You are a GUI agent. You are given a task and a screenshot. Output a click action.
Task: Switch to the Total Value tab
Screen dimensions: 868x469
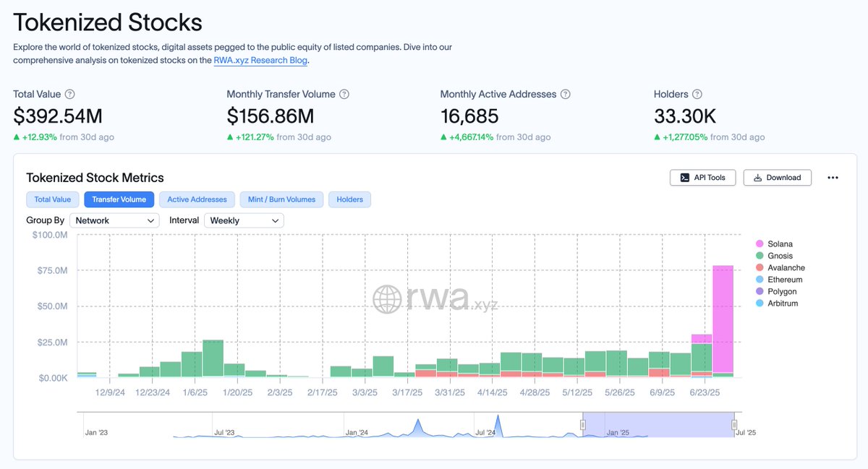pos(53,199)
